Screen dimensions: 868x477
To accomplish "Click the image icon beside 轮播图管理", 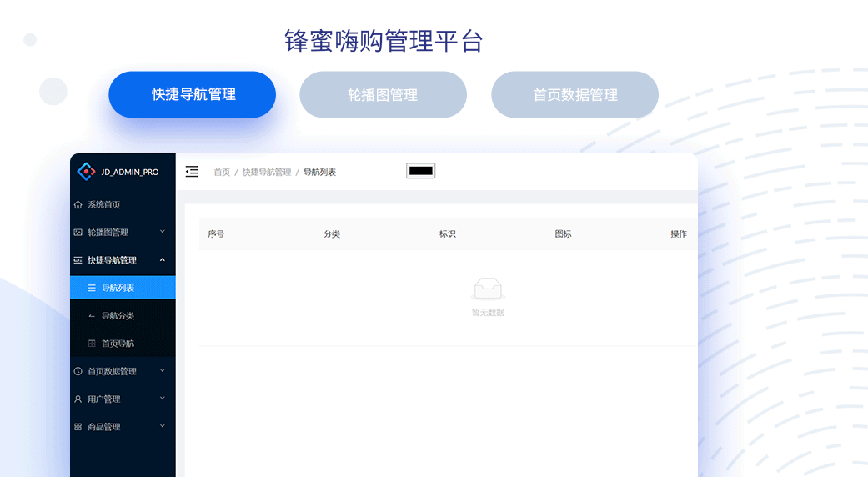I will tap(78, 233).
